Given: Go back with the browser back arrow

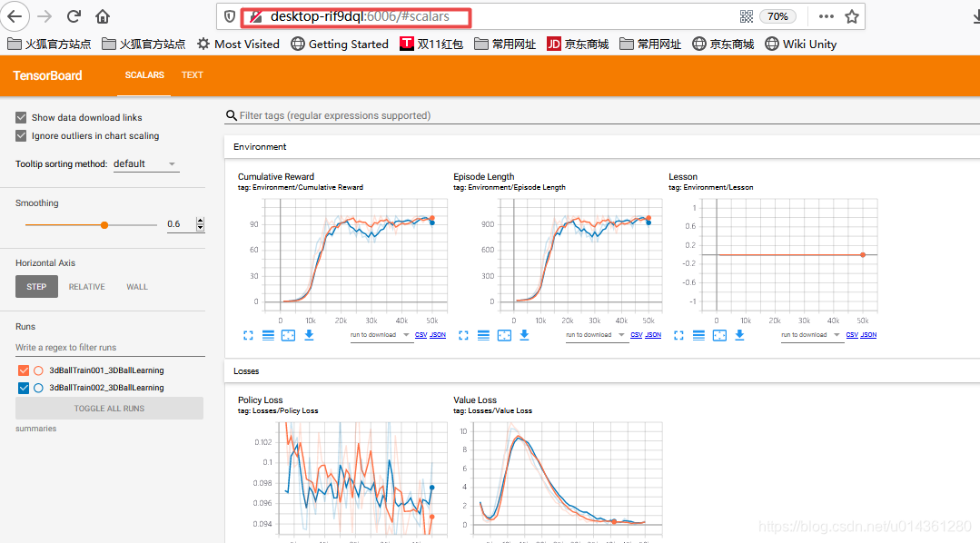Looking at the screenshot, I should [x=15, y=16].
